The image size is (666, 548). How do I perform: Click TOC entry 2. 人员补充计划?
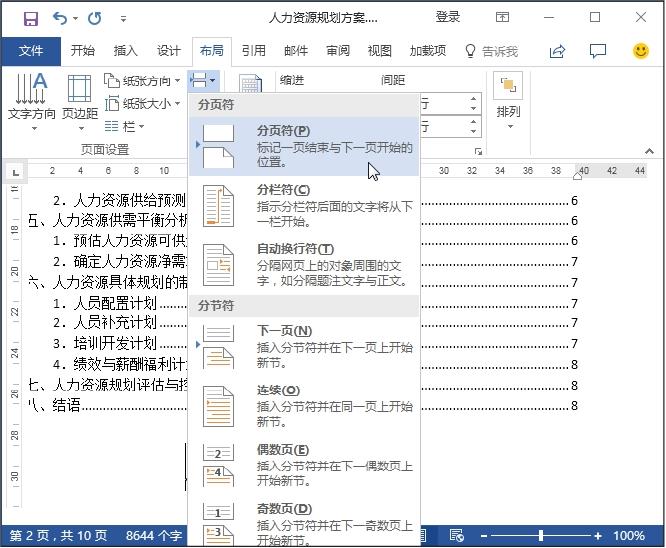click(x=104, y=323)
